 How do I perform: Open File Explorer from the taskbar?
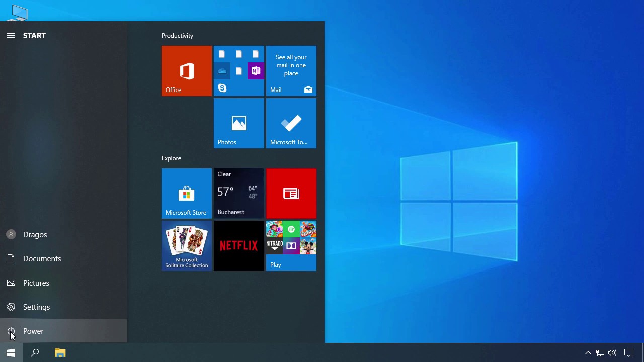coord(60,353)
